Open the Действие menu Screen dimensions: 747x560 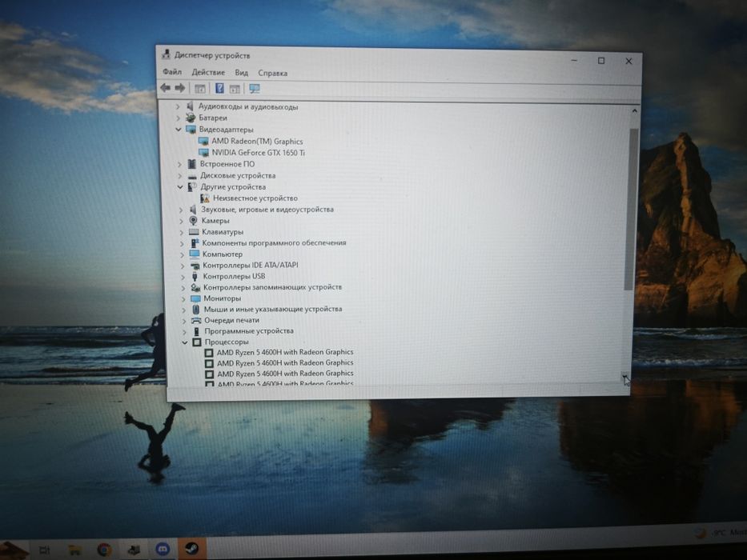pyautogui.click(x=208, y=72)
